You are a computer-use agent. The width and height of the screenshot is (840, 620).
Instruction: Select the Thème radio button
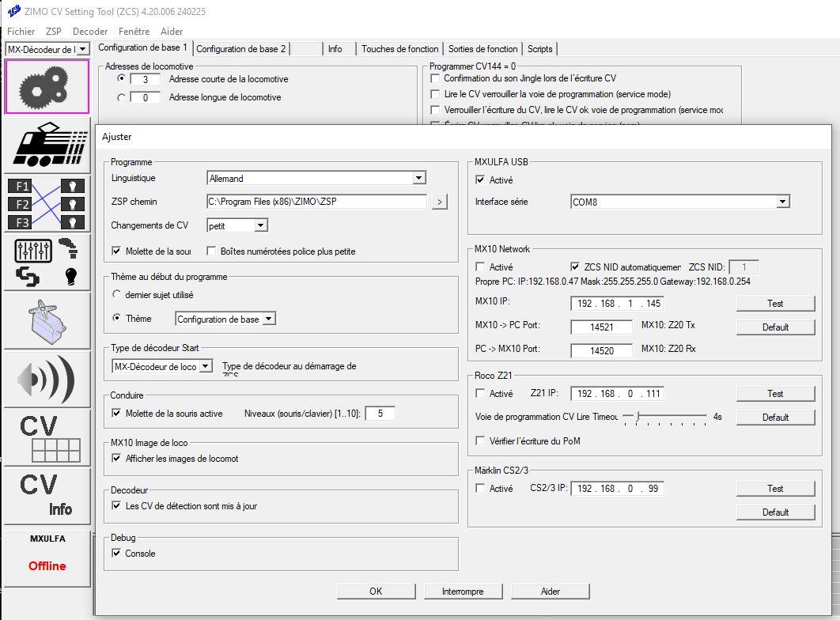click(116, 318)
